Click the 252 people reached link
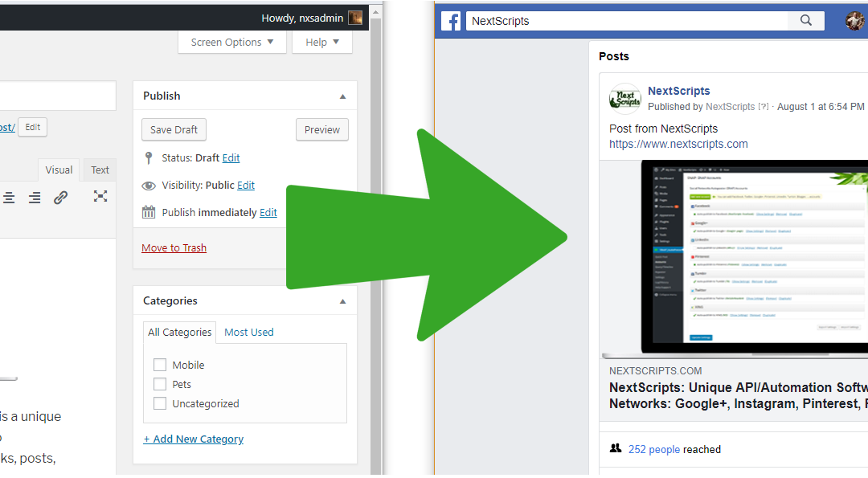The height and width of the screenshot is (478, 868). [653, 449]
